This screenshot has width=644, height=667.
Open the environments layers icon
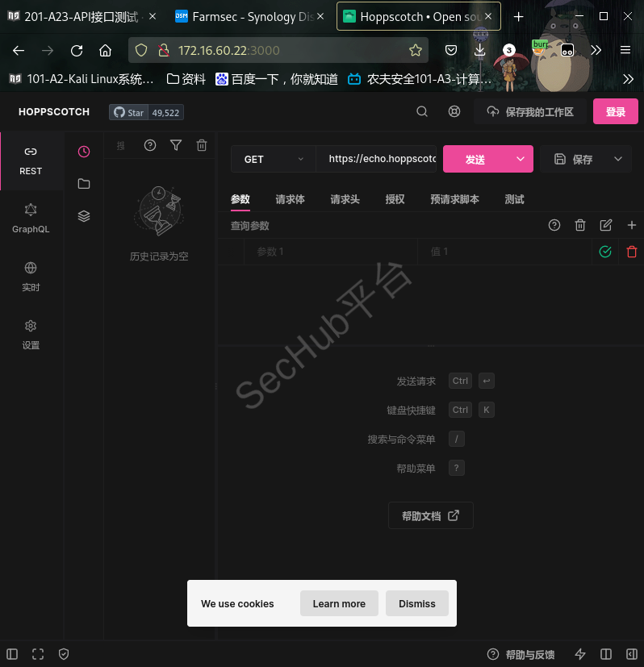[84, 216]
